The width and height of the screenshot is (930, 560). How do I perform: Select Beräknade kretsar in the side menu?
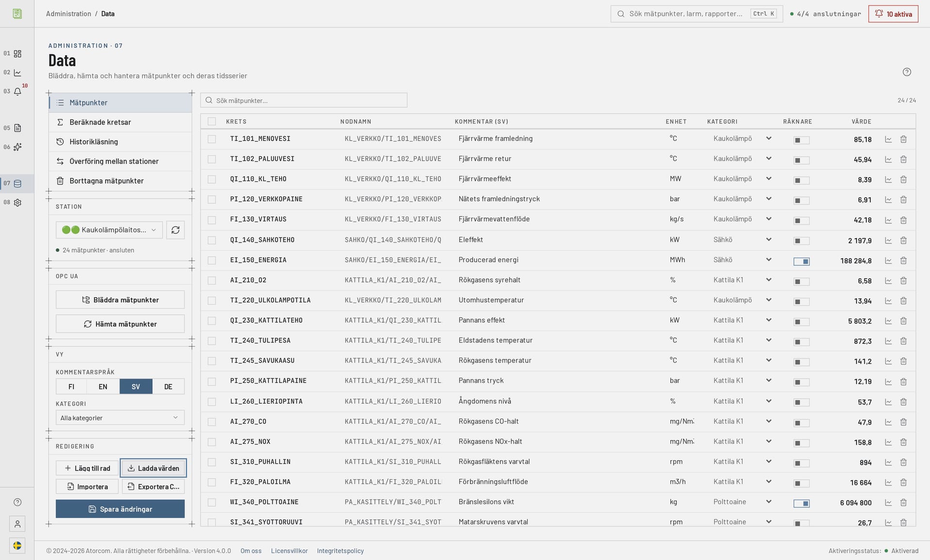click(121, 122)
